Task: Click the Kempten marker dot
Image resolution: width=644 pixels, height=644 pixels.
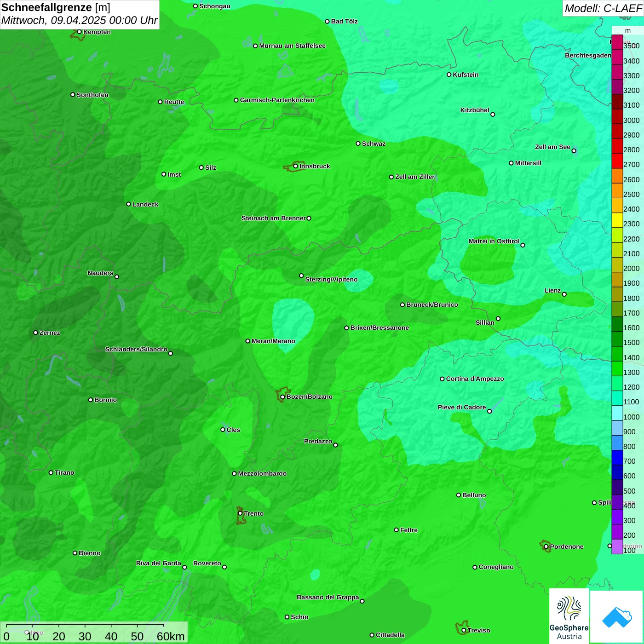Action: (x=79, y=32)
